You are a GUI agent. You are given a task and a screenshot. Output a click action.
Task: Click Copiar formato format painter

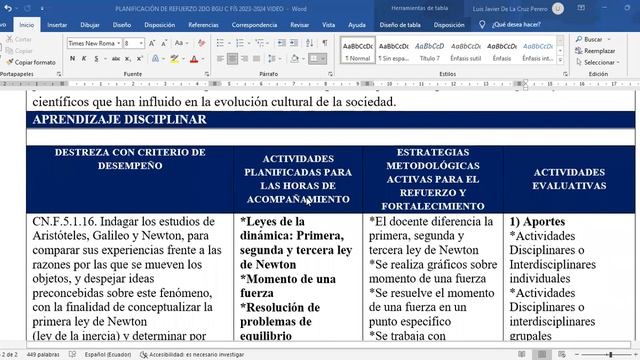[x=31, y=62]
